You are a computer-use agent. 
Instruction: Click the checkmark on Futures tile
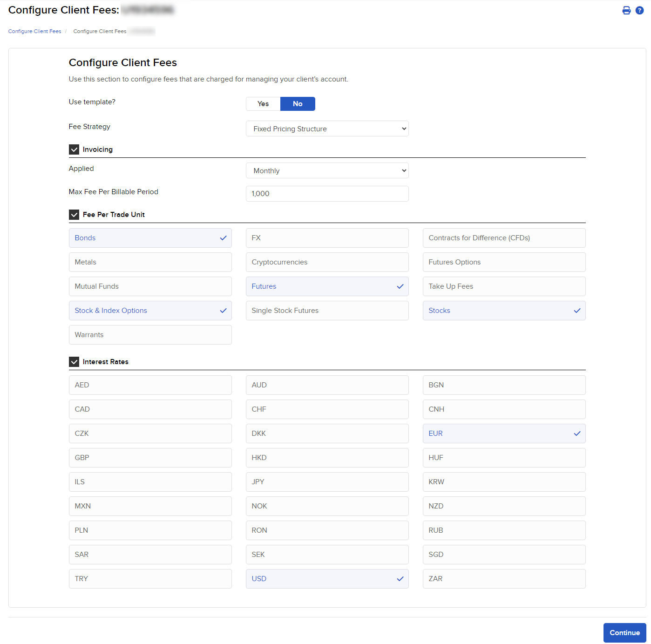point(400,286)
